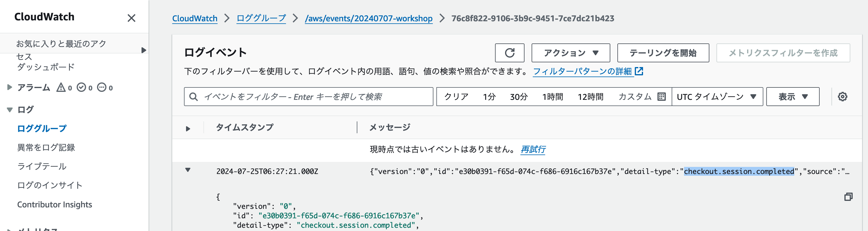Select ロググループ in the sidebar
This screenshot has height=231, width=868.
pos(42,128)
